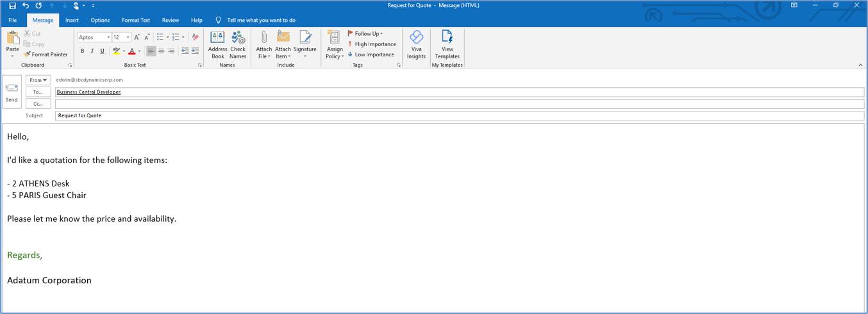
Task: Select Business Central Developer recipient
Action: [x=88, y=92]
